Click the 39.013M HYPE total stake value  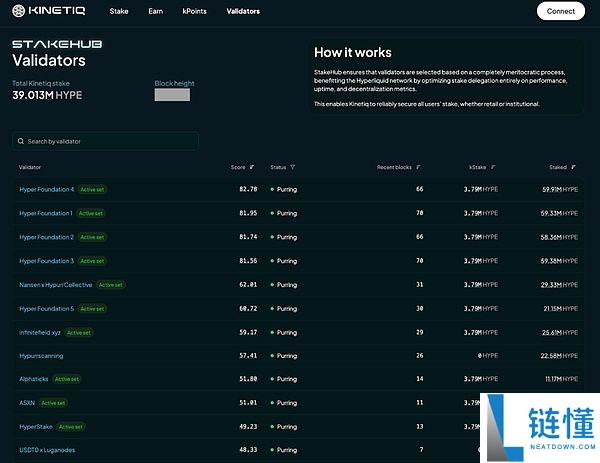point(47,95)
